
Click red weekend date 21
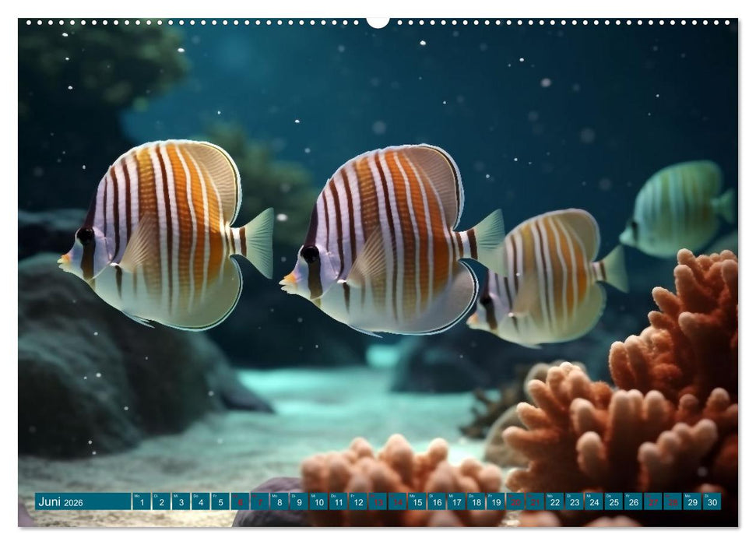pos(535,501)
